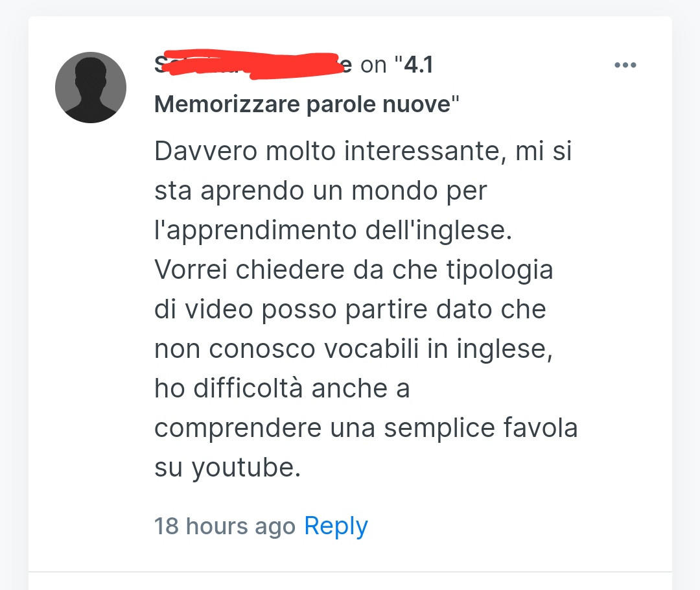Click the word "l'apprendimento" in the comment text

pos(255,230)
